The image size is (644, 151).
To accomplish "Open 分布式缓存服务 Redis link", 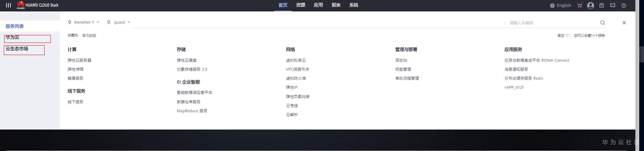I will pos(524,78).
